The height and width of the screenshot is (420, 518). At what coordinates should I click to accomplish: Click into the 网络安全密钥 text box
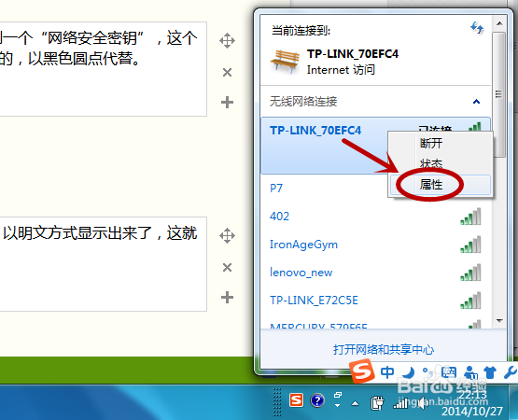click(x=103, y=69)
